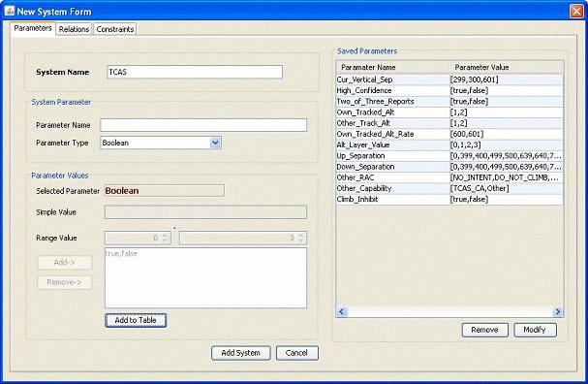Select the Other_RAC row
This screenshot has width=588, height=384.
[x=449, y=177]
